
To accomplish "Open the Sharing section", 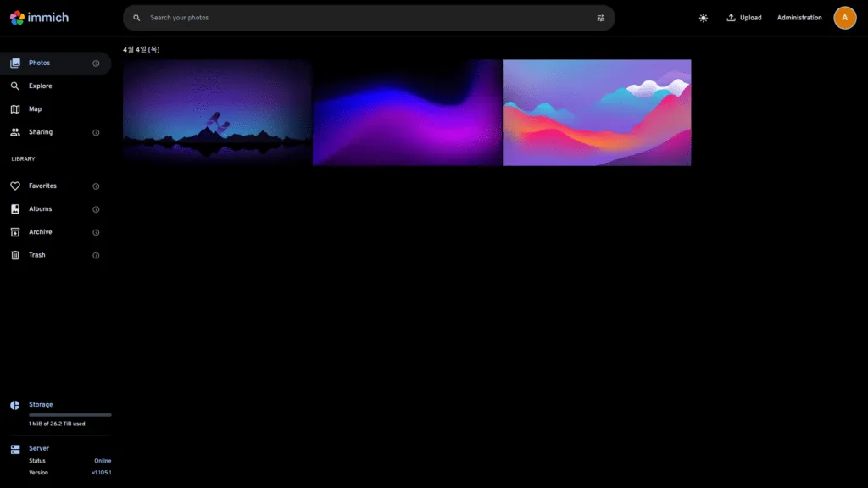I will click(41, 131).
